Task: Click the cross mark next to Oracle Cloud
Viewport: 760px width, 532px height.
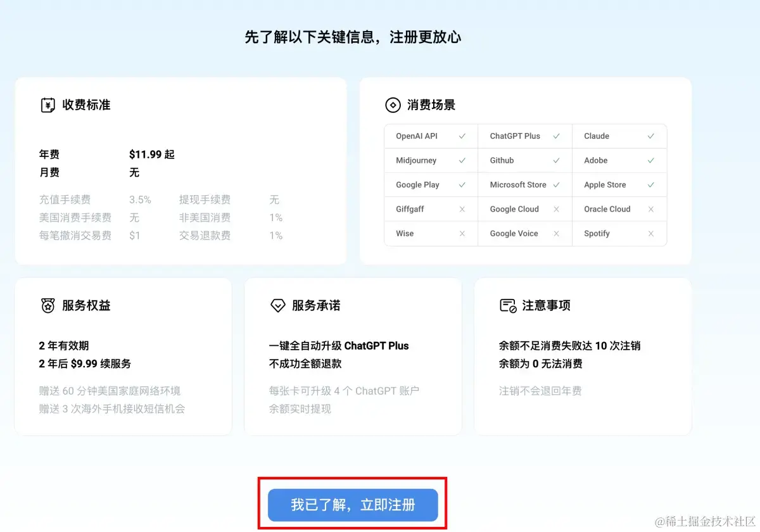Action: coord(650,209)
